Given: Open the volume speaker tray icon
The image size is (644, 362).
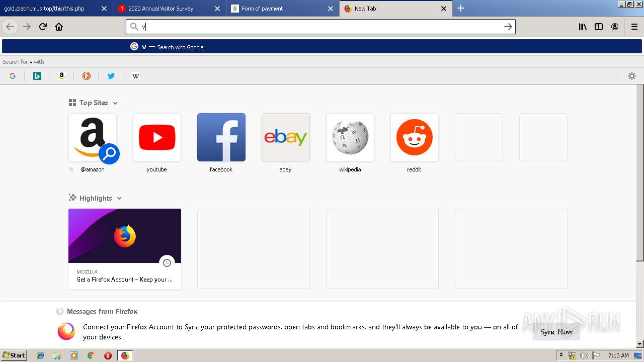Looking at the screenshot, I should point(584,355).
